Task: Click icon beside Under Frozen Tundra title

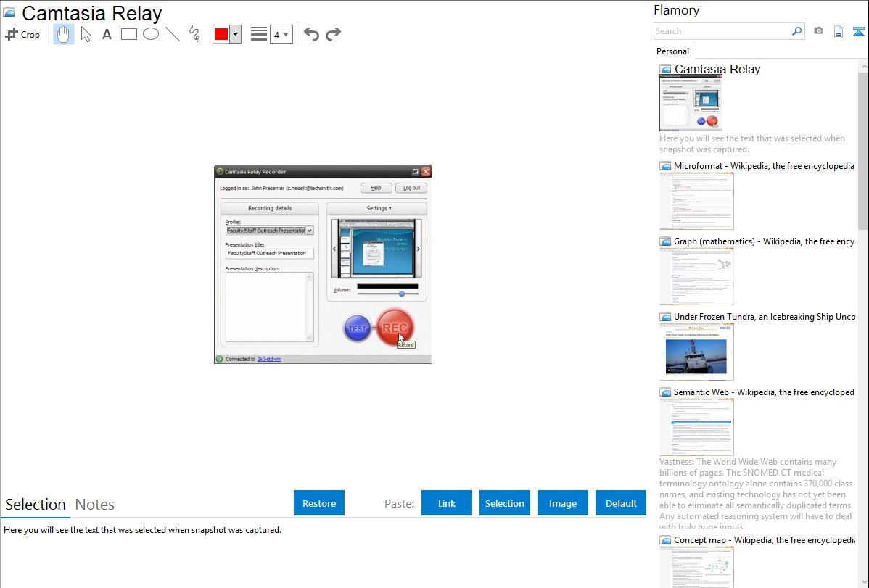Action: [665, 317]
